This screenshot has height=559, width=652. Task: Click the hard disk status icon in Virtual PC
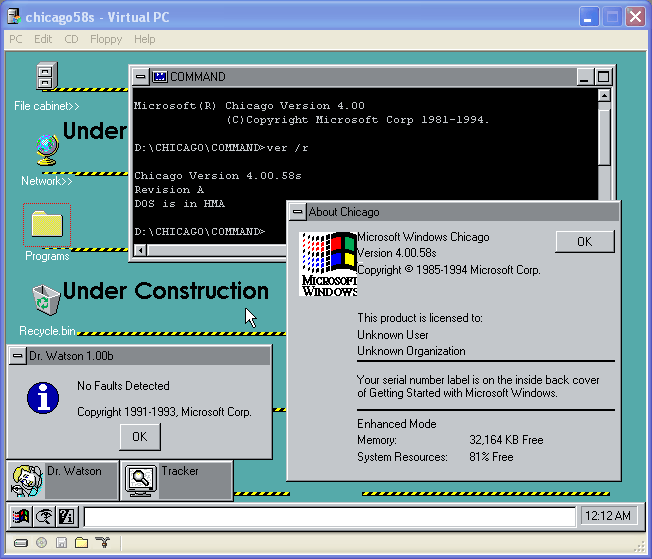[x=21, y=543]
